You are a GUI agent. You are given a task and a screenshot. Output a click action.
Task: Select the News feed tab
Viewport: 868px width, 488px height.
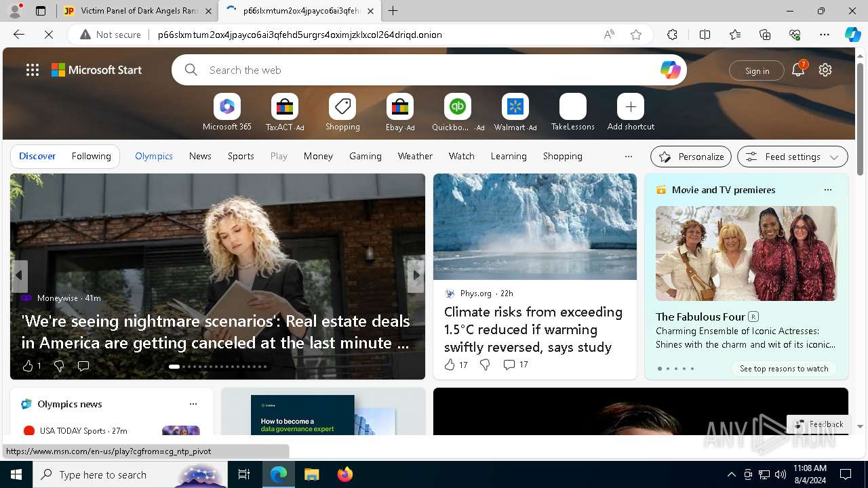coord(200,156)
